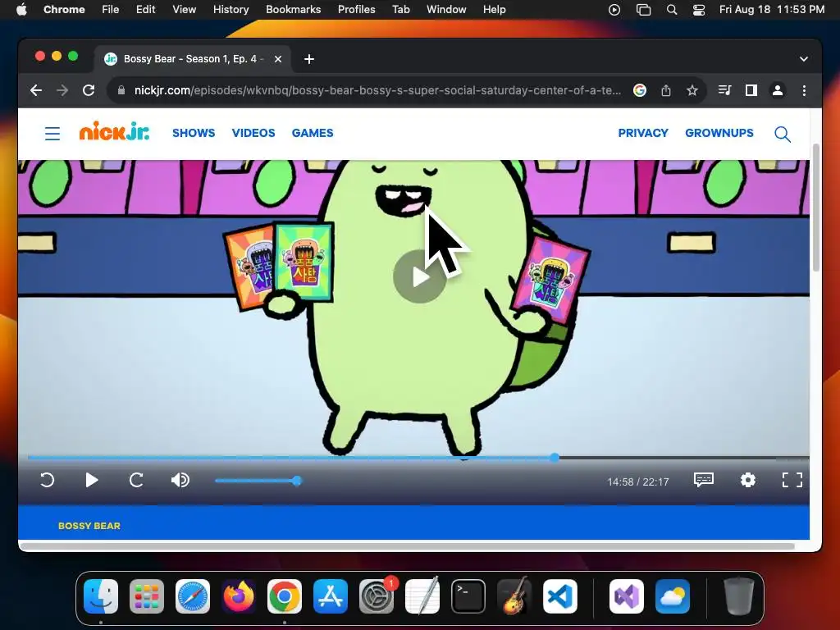840x630 pixels.
Task: Expand the tab search chevron
Action: point(804,59)
